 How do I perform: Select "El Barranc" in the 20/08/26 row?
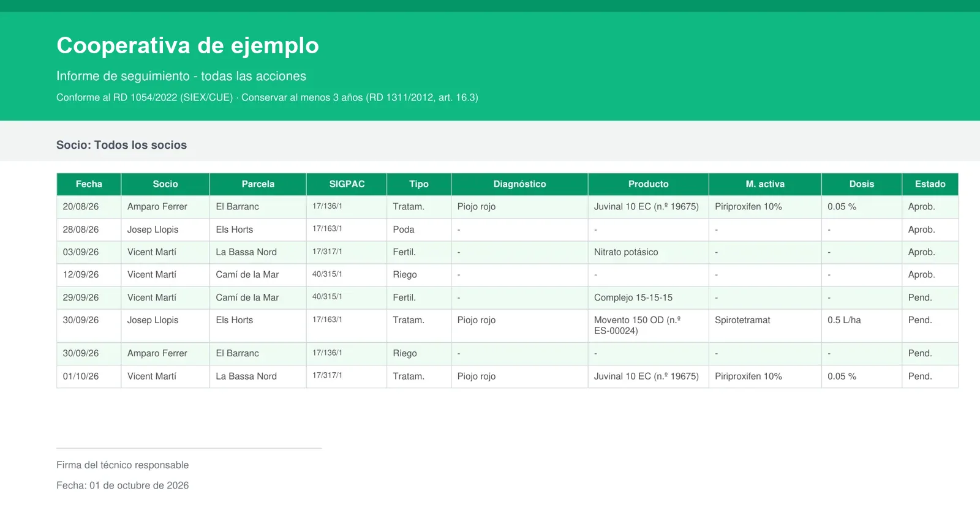[x=238, y=207]
